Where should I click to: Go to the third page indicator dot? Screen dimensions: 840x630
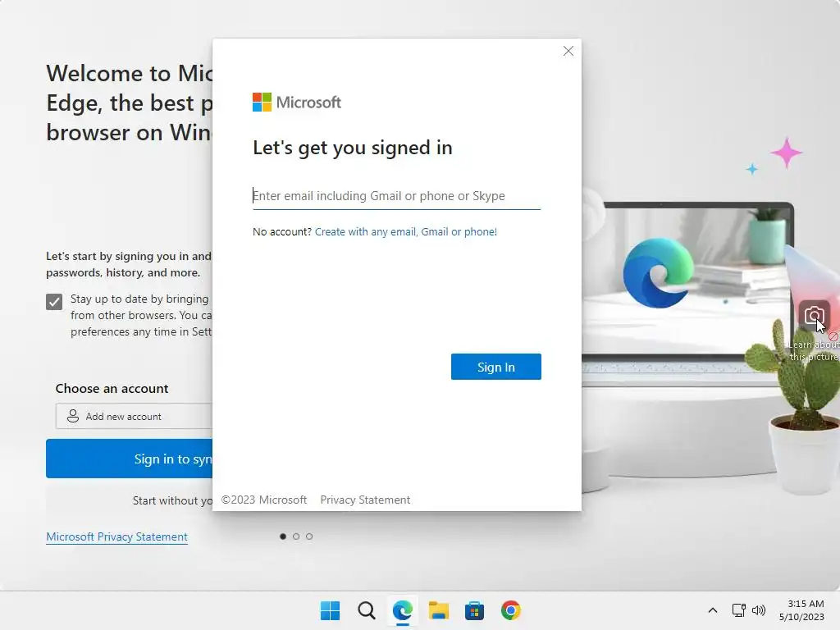(x=309, y=536)
